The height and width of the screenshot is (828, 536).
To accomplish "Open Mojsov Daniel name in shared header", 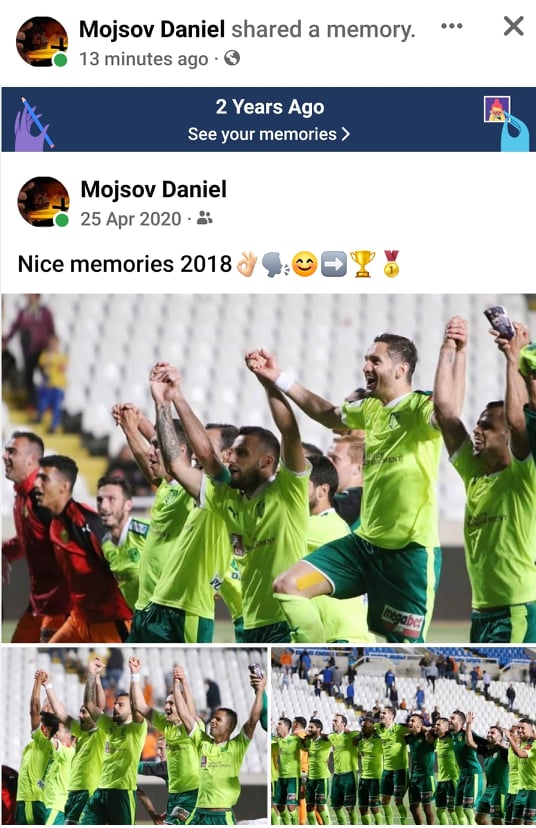I will click(x=152, y=30).
